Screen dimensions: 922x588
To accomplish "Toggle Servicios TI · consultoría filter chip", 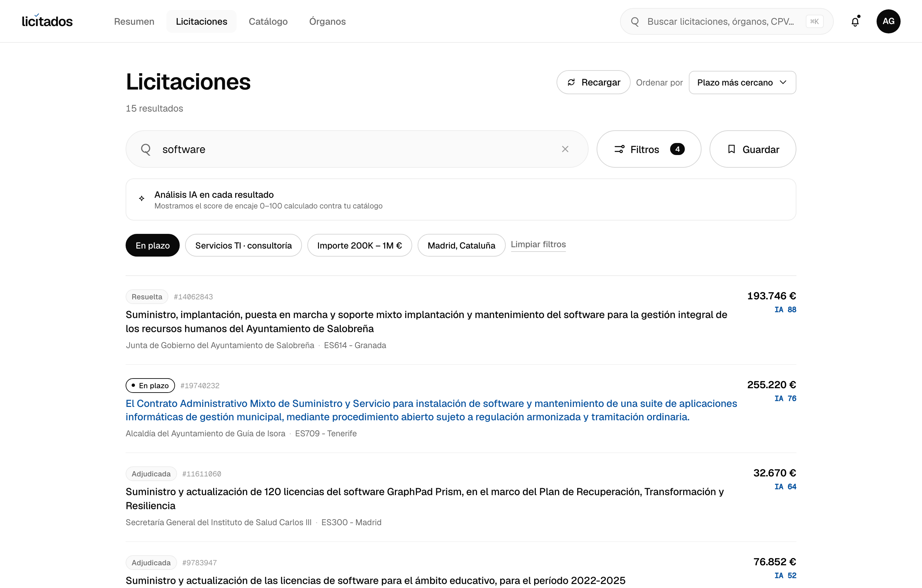I will (243, 245).
